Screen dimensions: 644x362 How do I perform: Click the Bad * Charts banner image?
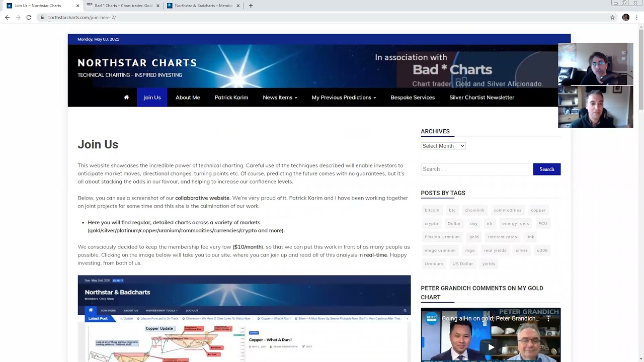(477, 70)
